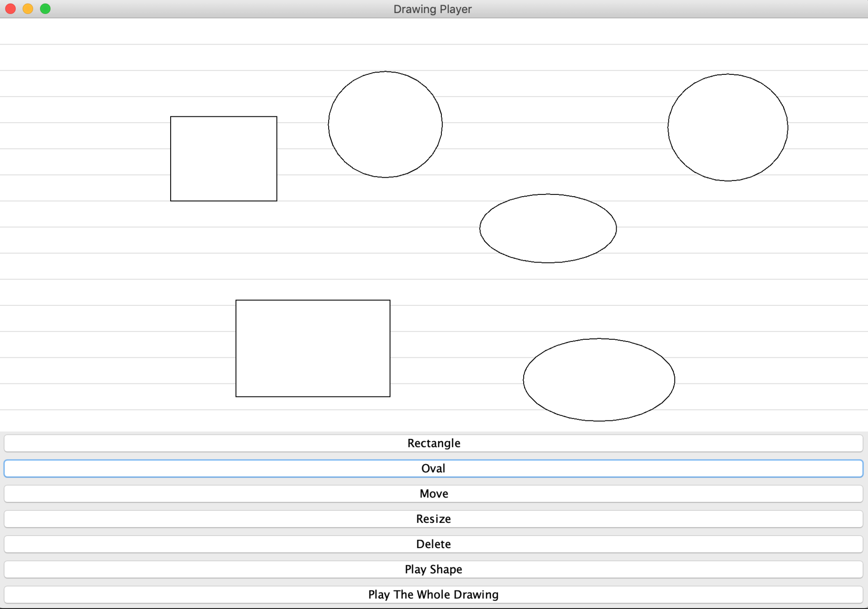Click the Rectangle button

pyautogui.click(x=433, y=443)
